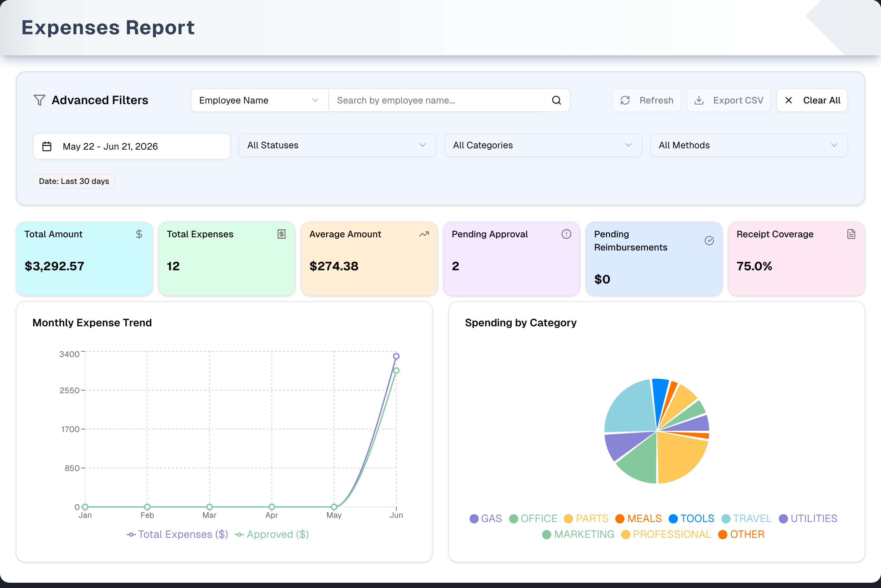Open the All Methods dropdown
The height and width of the screenshot is (588, 881).
[x=748, y=145]
